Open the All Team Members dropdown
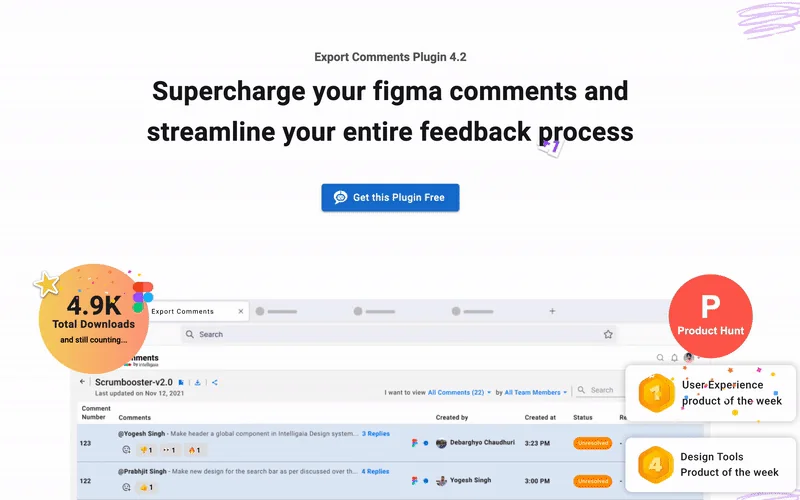Viewport: 800px width, 500px height. (536, 392)
